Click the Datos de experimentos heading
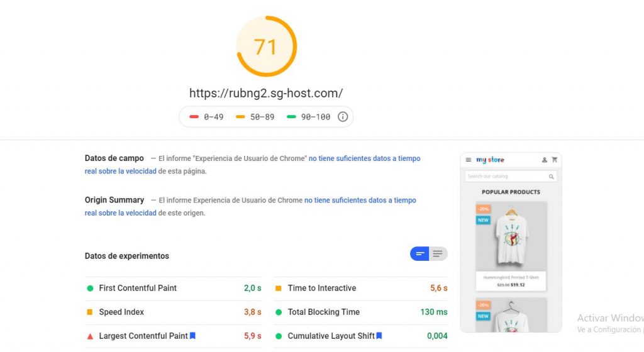644x352 pixels. click(x=126, y=256)
